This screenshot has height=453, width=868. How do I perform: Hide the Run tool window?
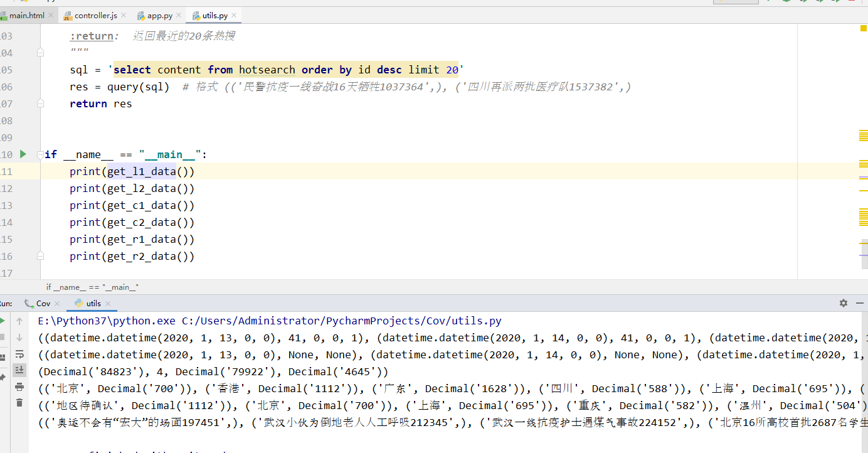tap(860, 303)
